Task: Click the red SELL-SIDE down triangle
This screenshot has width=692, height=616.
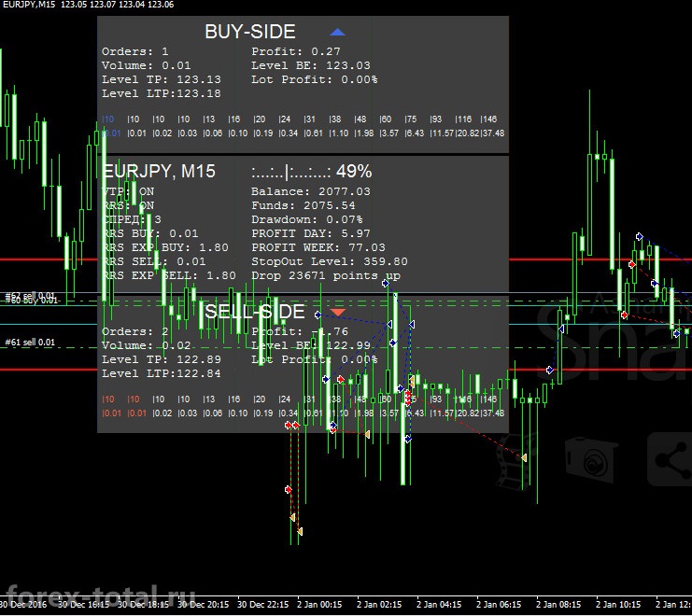Action: (338, 312)
